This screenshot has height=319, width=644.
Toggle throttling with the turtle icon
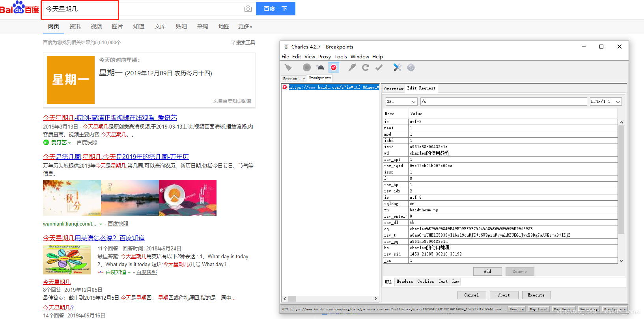[320, 67]
